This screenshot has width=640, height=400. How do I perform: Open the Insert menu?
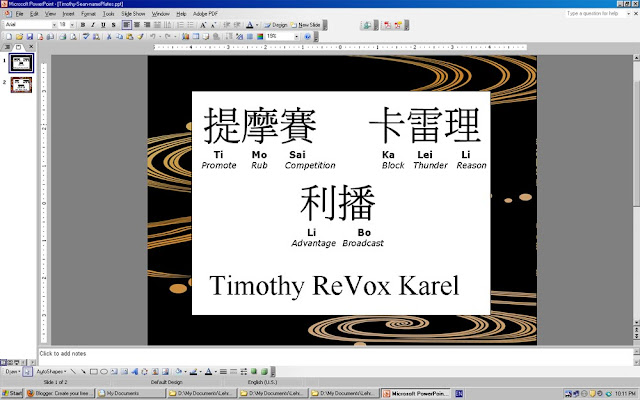click(x=68, y=14)
